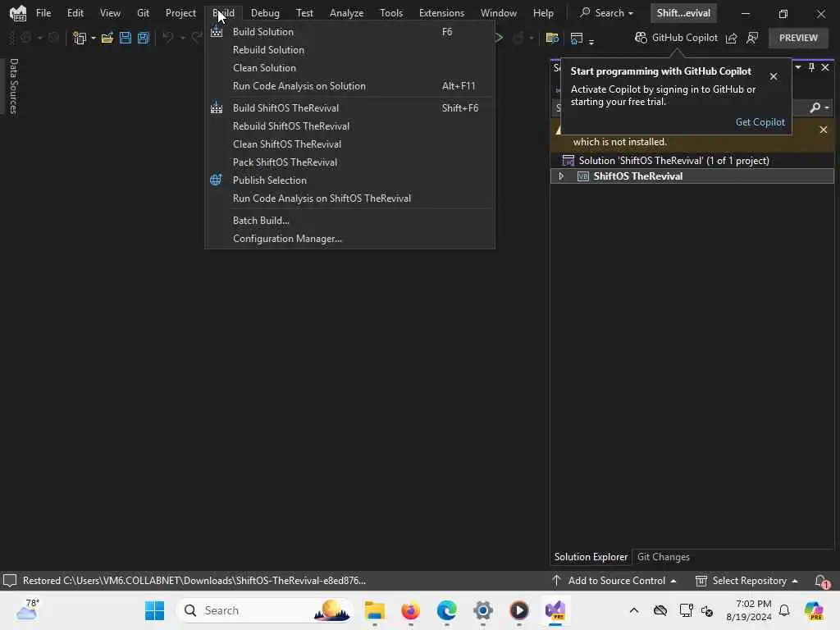
Task: Open Select Repository dropdown
Action: [746, 581]
